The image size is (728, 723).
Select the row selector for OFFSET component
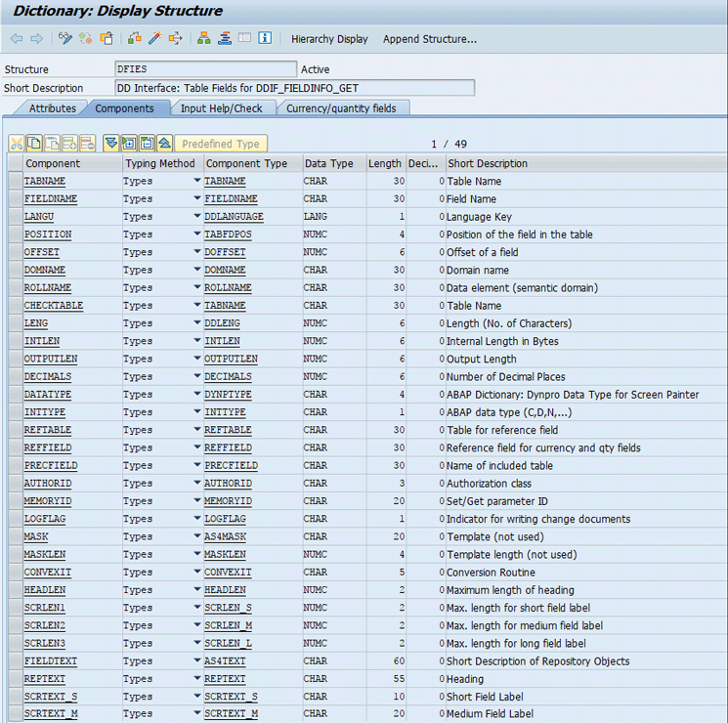(x=14, y=252)
